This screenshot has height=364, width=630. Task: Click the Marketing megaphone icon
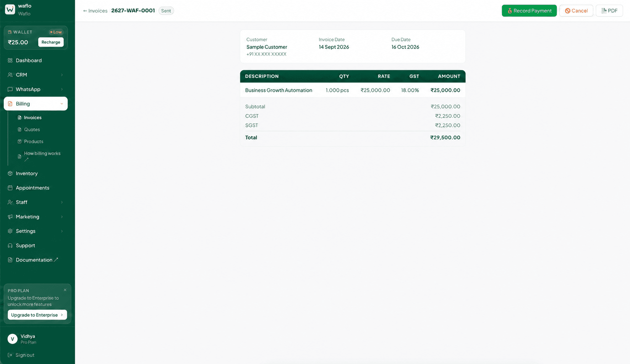click(x=10, y=217)
